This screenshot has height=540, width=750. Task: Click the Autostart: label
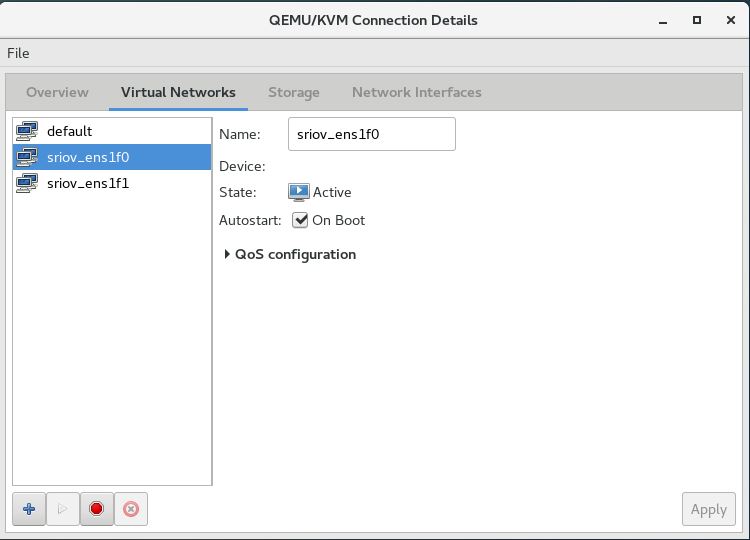250,220
